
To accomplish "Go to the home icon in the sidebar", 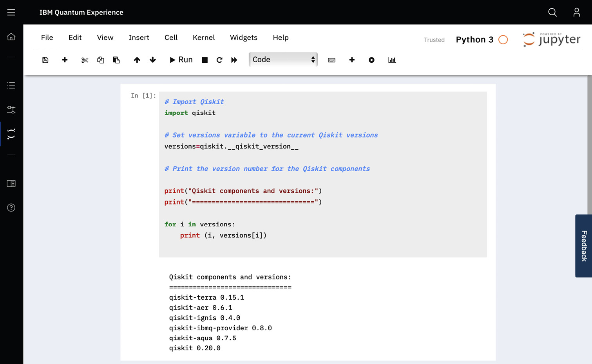I will click(11, 36).
